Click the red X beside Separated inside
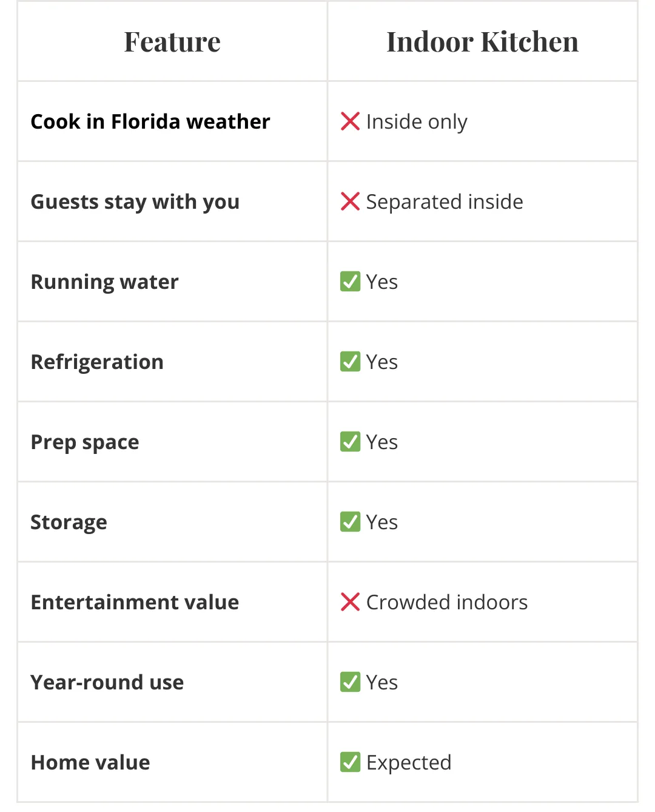This screenshot has width=655, height=812. (x=350, y=201)
